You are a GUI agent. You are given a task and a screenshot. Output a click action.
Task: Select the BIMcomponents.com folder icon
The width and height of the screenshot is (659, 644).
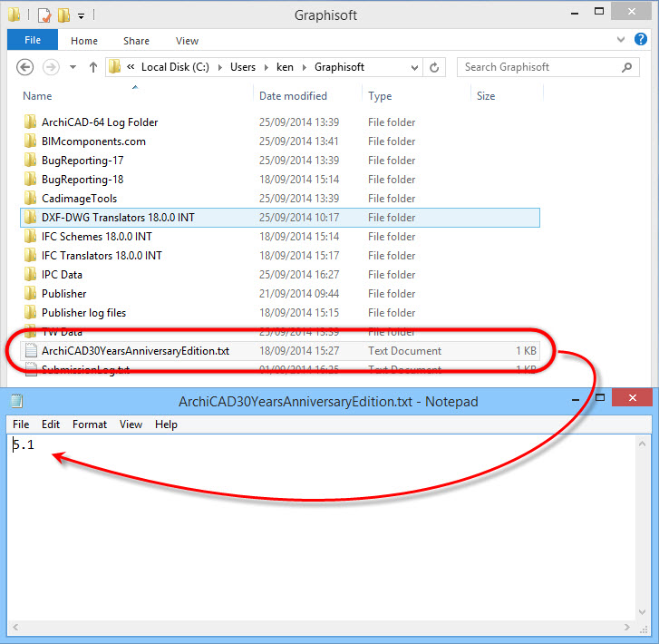(30, 141)
